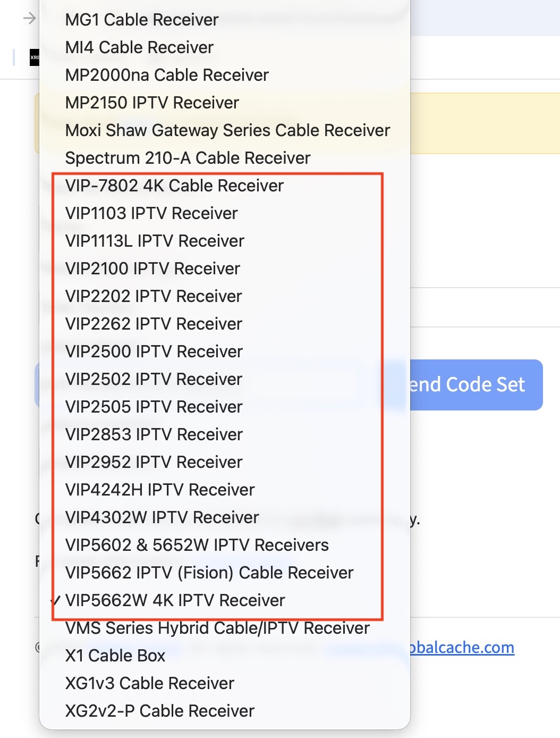Choose MI4 Cable Receiver from list
Screen dimensions: 560x738
[x=139, y=47]
